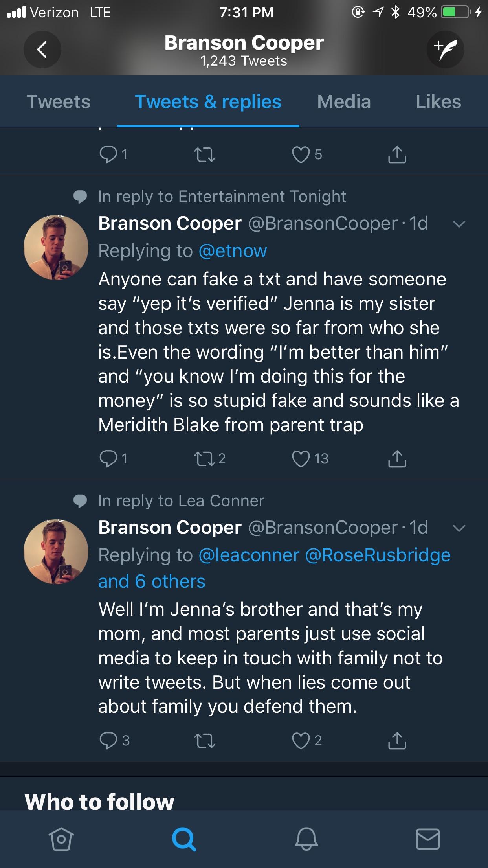Switch to the Tweets tab

click(59, 102)
